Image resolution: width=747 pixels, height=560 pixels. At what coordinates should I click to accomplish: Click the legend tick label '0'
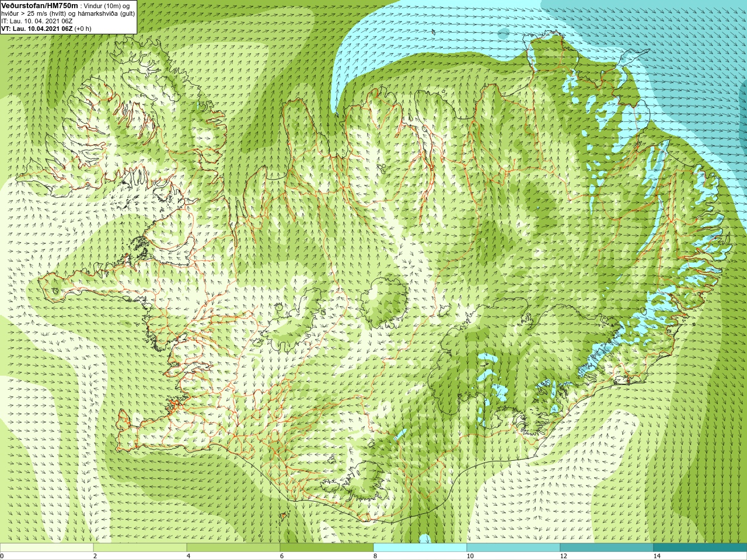coord(2,556)
